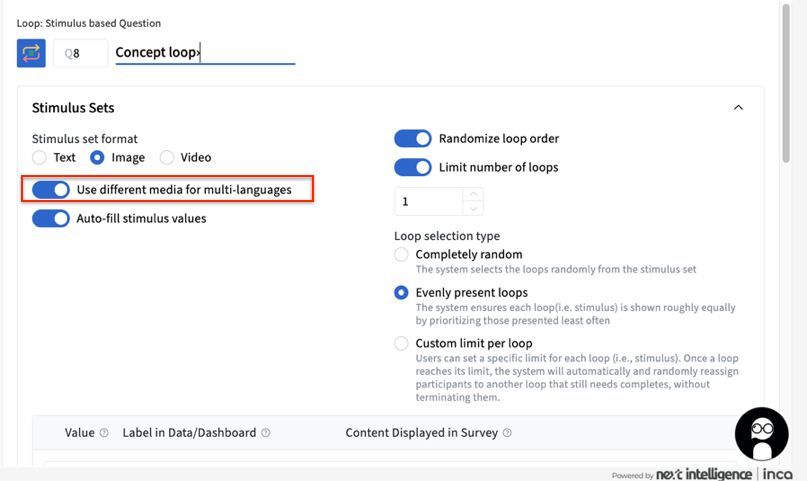Click help icon beside Label in Data/Dashboard
This screenshot has height=481, width=807.
(x=265, y=433)
